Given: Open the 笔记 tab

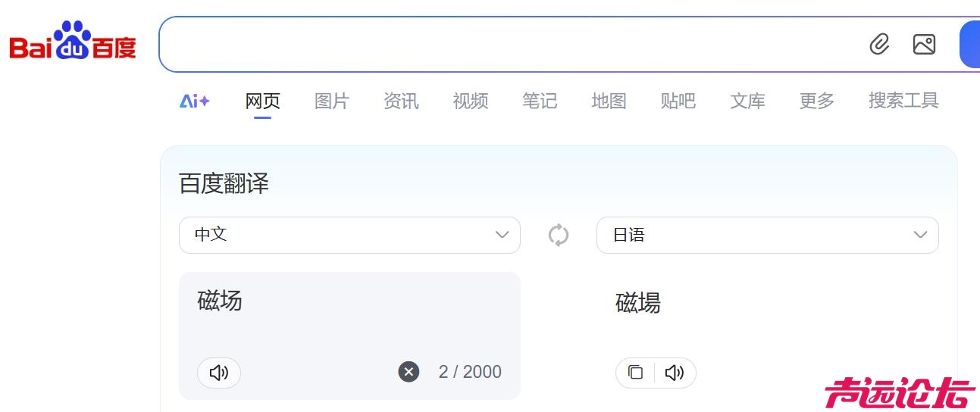Looking at the screenshot, I should (x=540, y=101).
